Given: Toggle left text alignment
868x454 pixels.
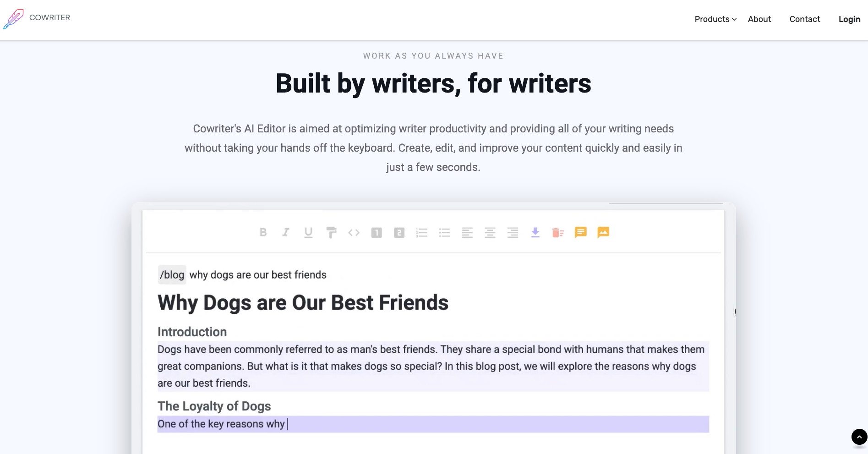Looking at the screenshot, I should (467, 232).
